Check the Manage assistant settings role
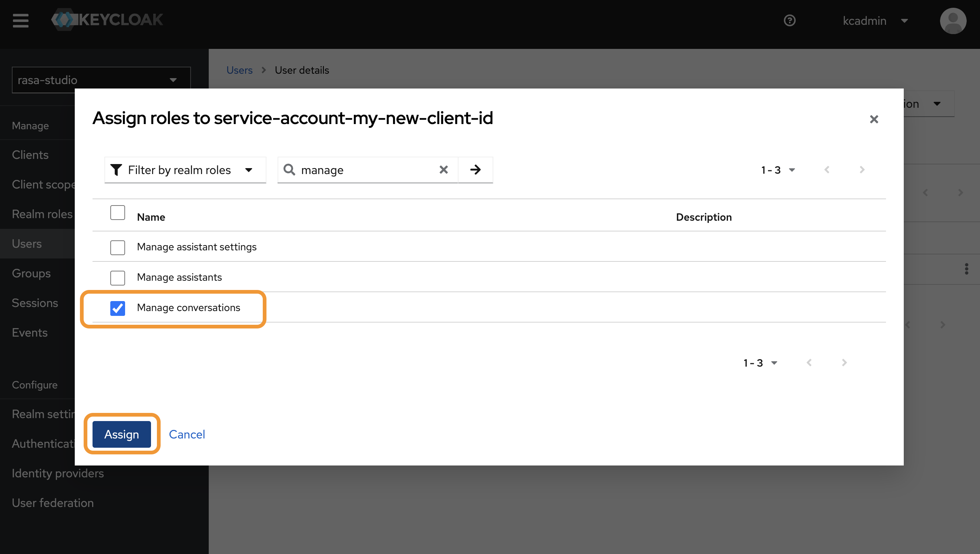 click(118, 247)
